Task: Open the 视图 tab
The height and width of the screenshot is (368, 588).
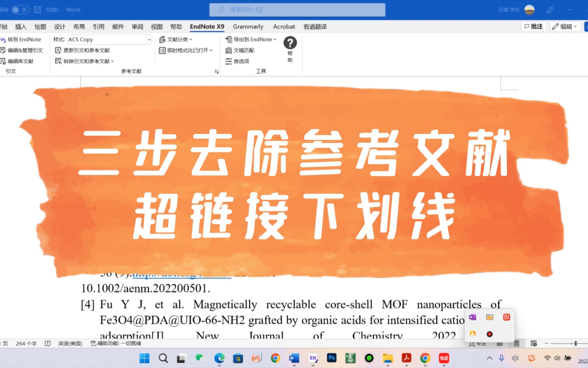Action: (157, 27)
